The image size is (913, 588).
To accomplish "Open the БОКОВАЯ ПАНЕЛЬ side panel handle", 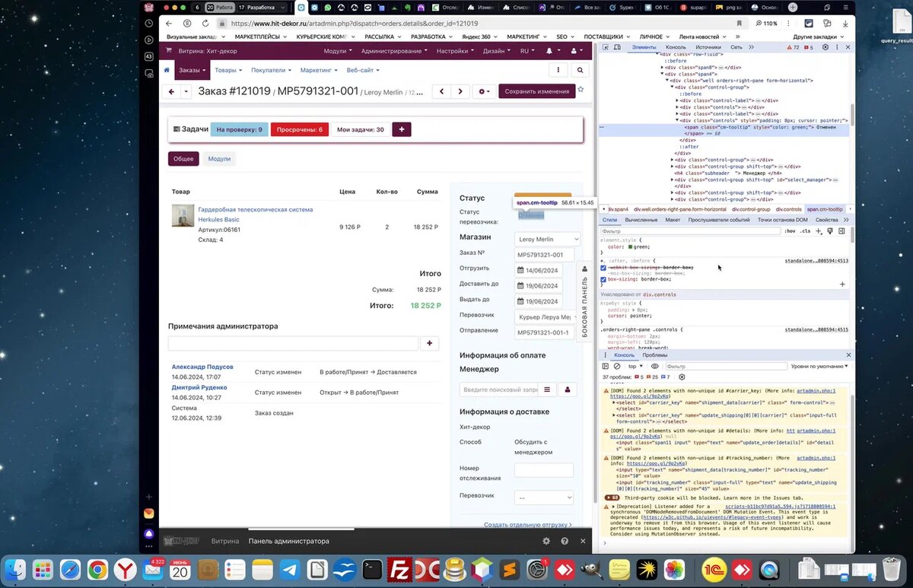I will (584, 300).
